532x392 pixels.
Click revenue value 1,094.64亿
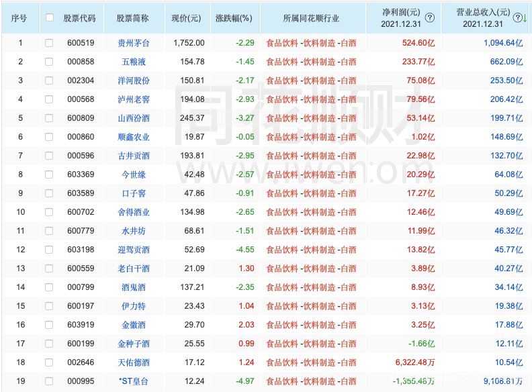tap(503, 43)
